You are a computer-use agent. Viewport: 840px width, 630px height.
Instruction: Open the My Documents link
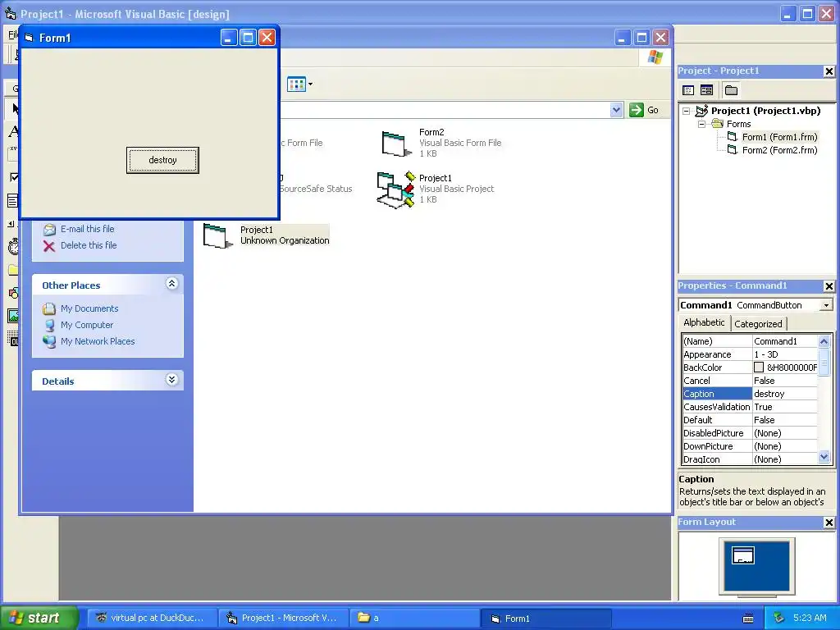click(x=89, y=308)
